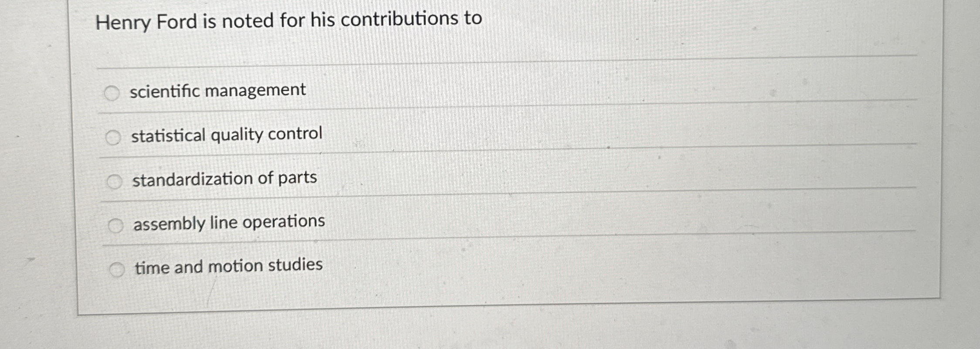Mark the assembly line operations radio button
The image size is (980, 349).
point(116,226)
